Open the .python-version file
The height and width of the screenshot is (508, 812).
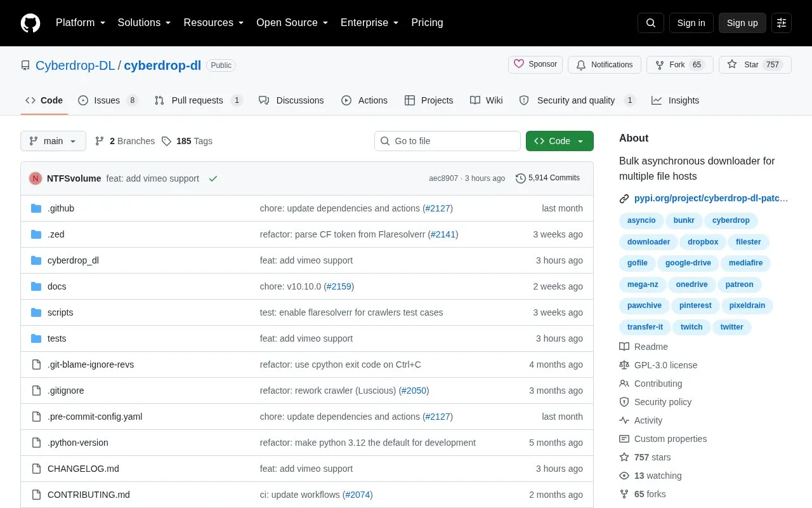coord(77,443)
